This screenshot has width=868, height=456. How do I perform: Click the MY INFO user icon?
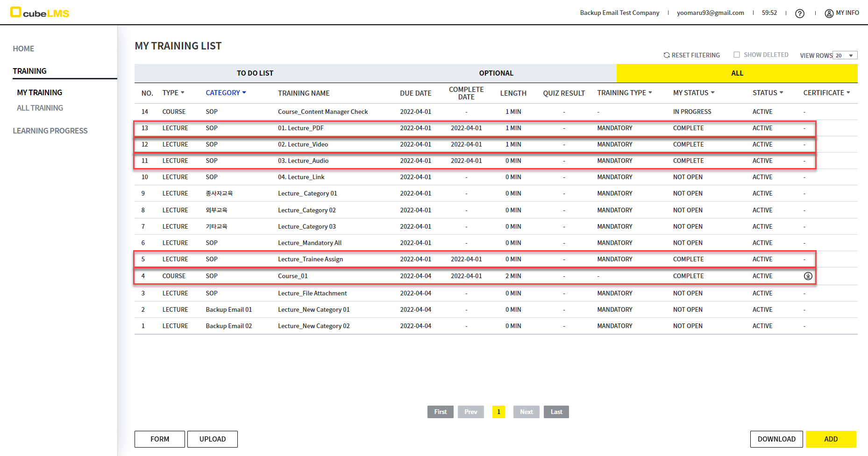click(x=829, y=13)
